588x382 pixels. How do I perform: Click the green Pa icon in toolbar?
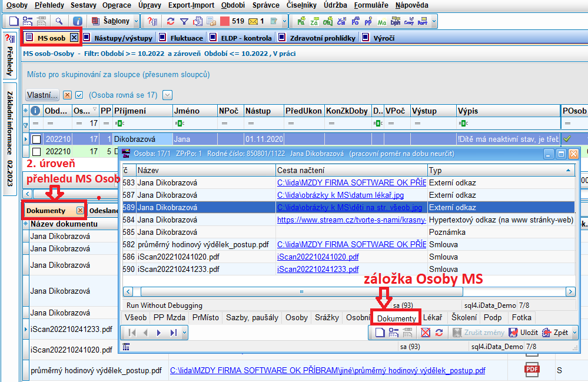point(301,21)
